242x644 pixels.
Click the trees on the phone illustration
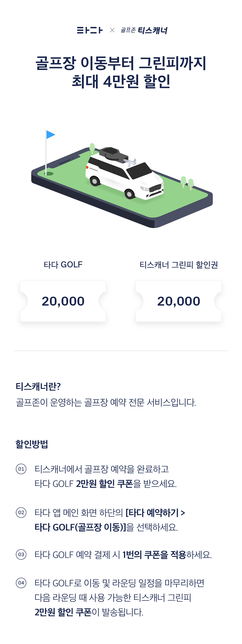tap(187, 182)
